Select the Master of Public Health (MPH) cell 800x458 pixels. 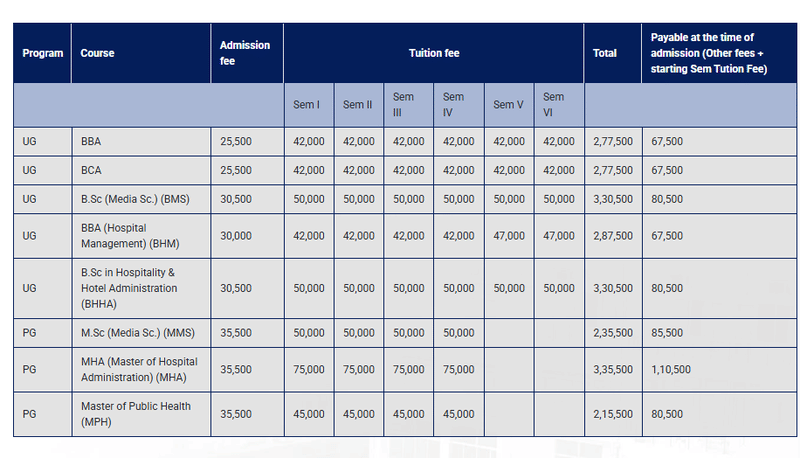136,414
